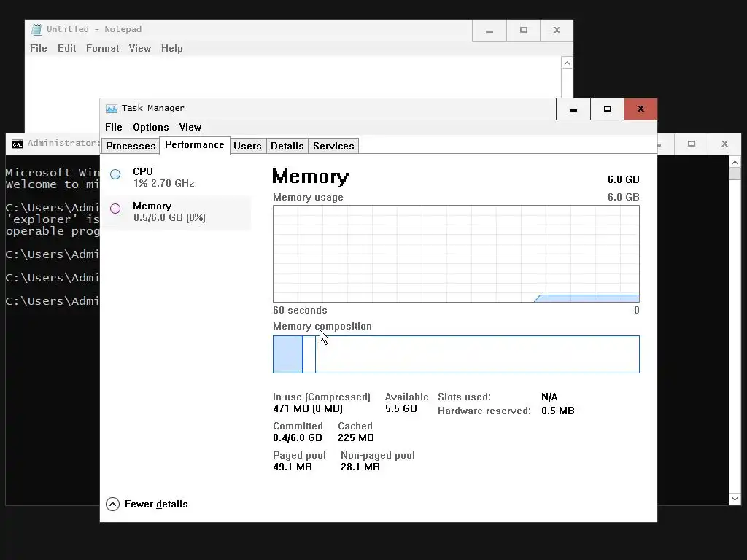Click the Memory composition bar
747x560 pixels.
tap(456, 354)
